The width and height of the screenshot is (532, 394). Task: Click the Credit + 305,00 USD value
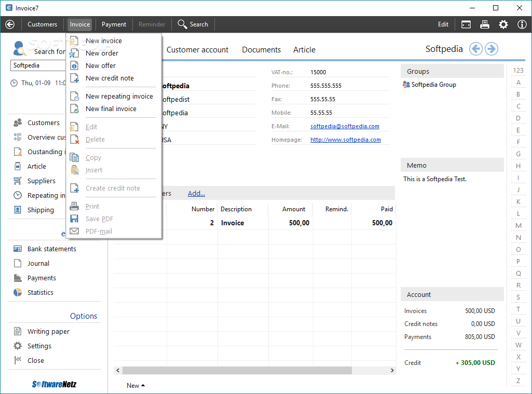(475, 363)
